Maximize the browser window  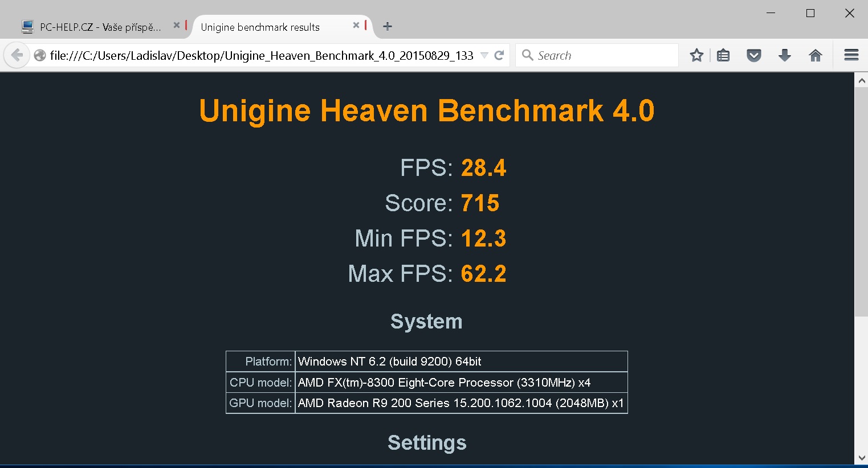pos(810,13)
